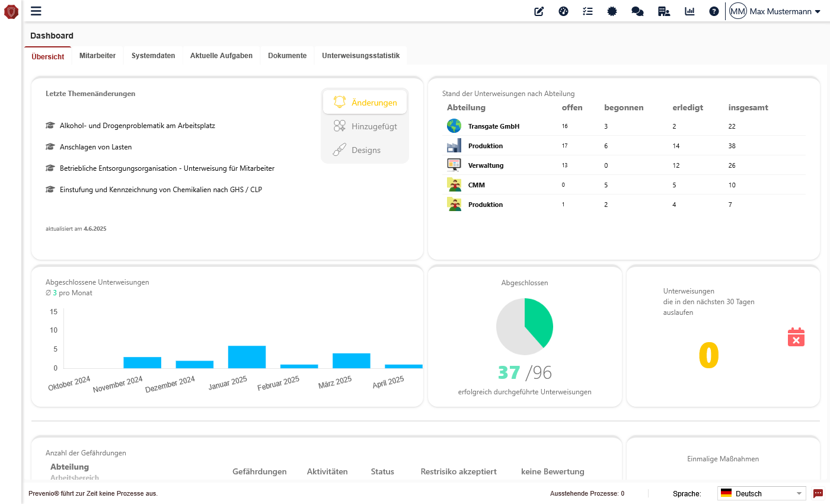Click the company building icon

(664, 11)
